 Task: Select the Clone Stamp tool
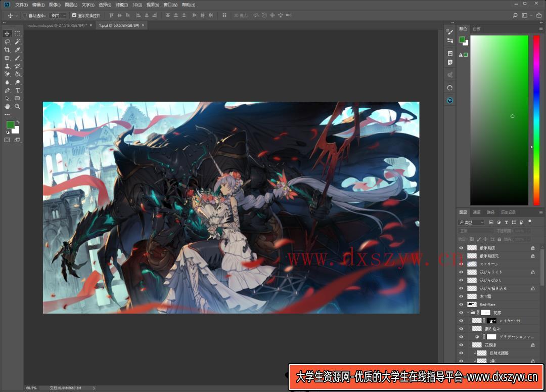point(7,66)
